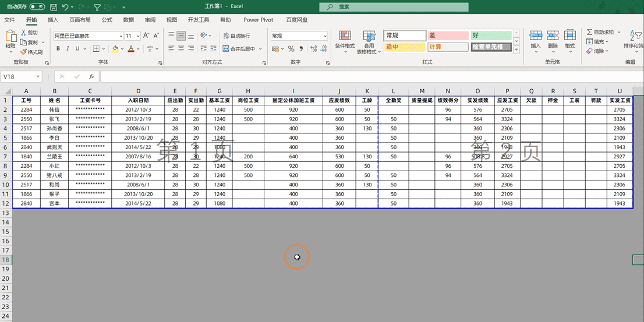This screenshot has height=322, width=644.
Task: Expand the Name Box dropdown arrow
Action: pyautogui.click(x=38, y=76)
